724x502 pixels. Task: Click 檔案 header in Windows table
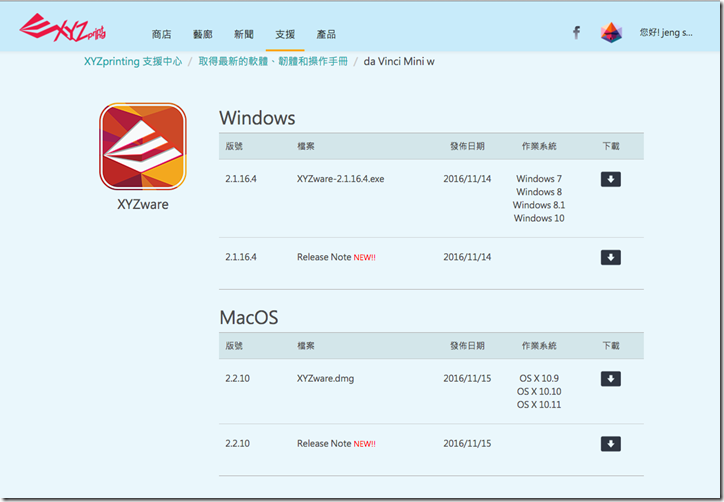pyautogui.click(x=306, y=146)
